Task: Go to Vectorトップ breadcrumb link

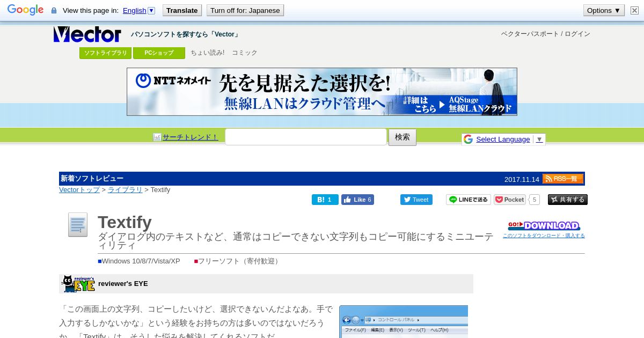Action: point(79,190)
